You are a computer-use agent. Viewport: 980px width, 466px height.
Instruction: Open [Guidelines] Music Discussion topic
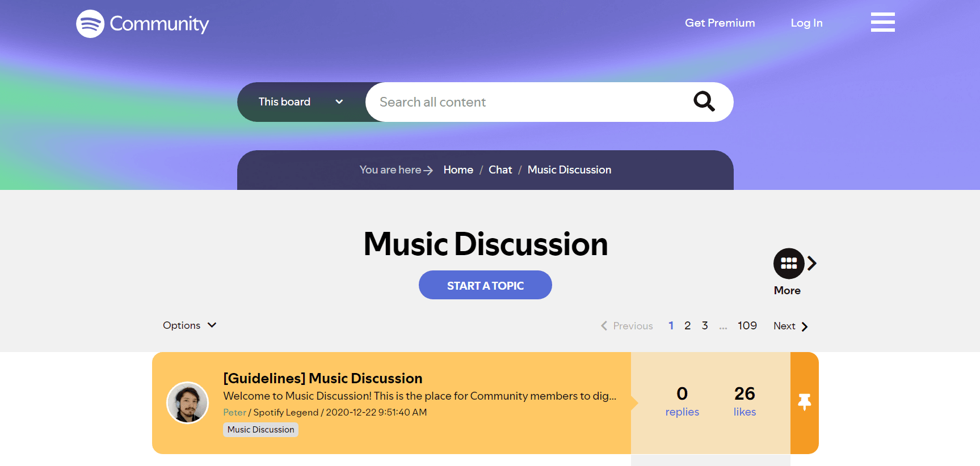tap(323, 378)
